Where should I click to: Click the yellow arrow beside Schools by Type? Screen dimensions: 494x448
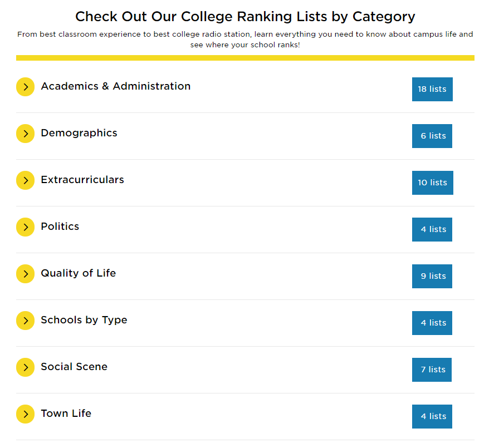click(x=25, y=321)
